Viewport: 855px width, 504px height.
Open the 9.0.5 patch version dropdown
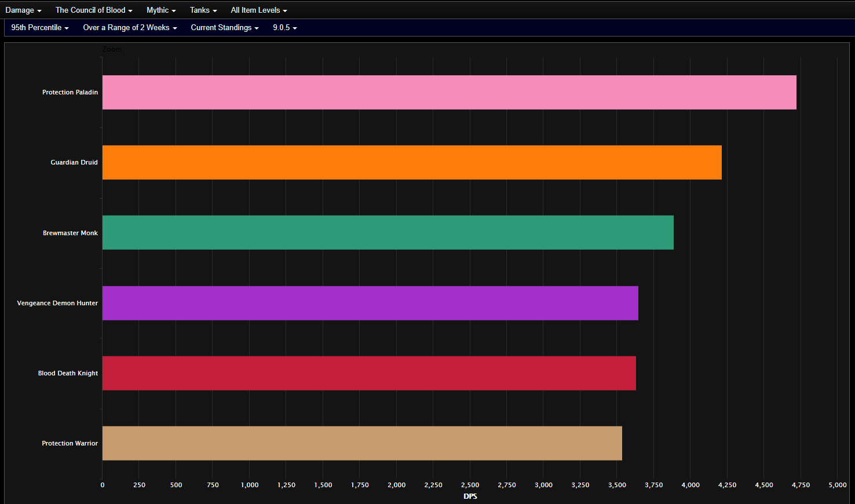coord(285,27)
